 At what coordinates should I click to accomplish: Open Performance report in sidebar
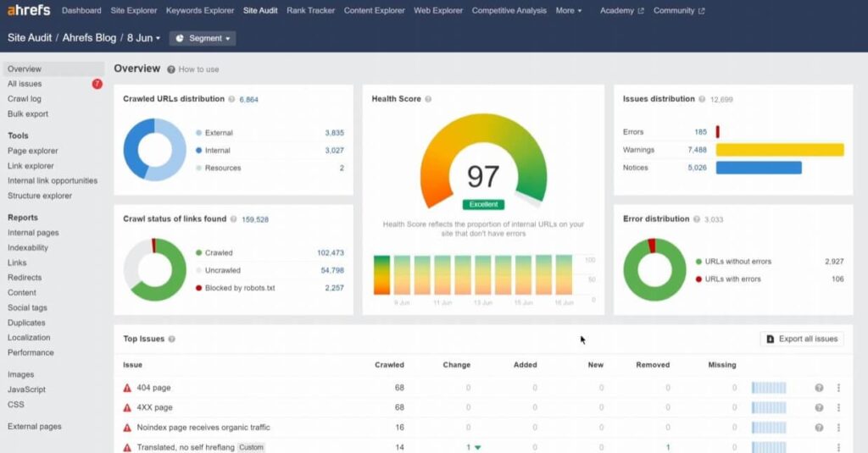(31, 352)
